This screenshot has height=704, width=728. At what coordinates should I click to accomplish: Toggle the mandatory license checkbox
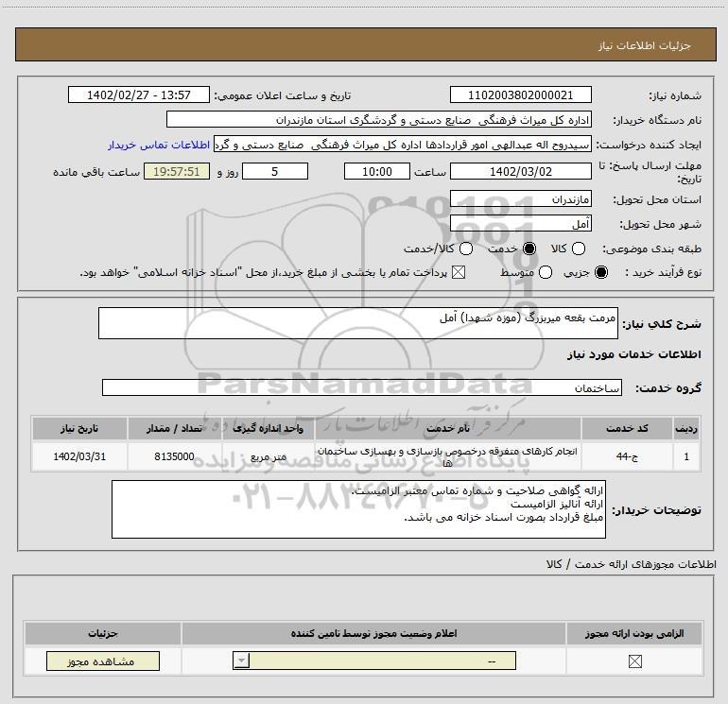click(x=634, y=661)
